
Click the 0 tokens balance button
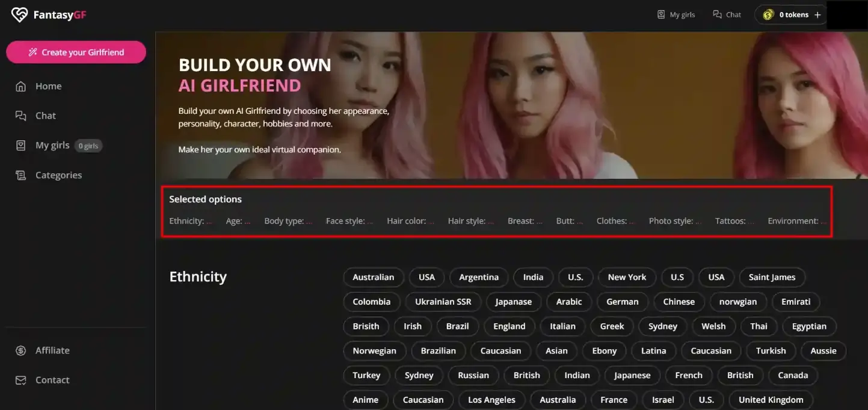pyautogui.click(x=790, y=14)
